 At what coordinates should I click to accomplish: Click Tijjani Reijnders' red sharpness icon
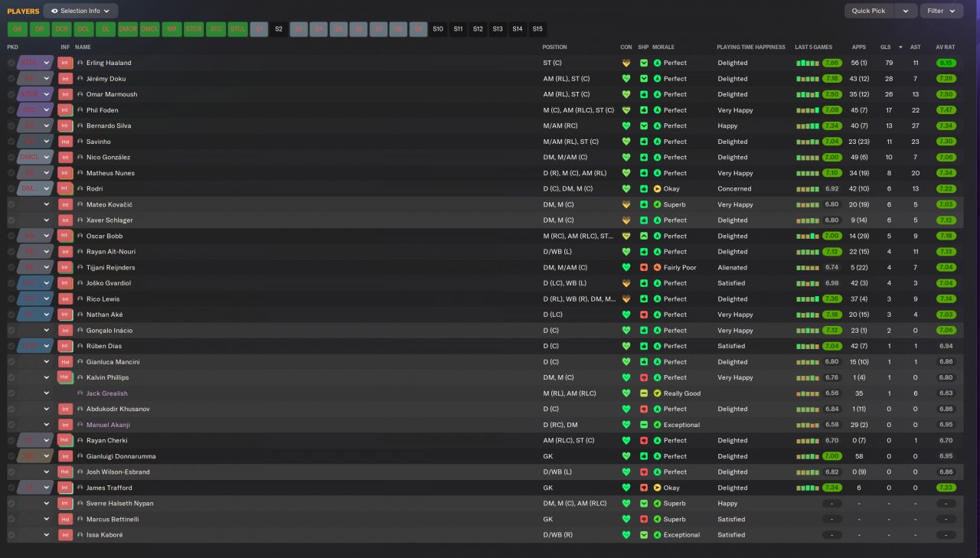click(x=644, y=268)
